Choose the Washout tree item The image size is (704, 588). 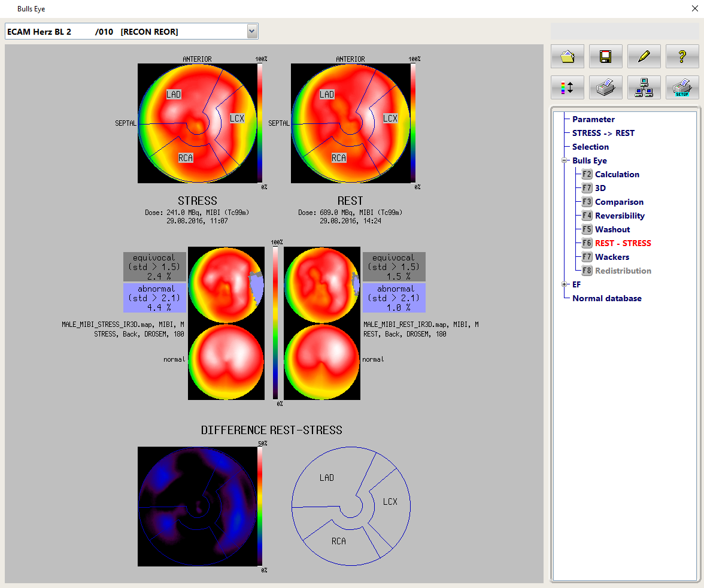click(612, 229)
